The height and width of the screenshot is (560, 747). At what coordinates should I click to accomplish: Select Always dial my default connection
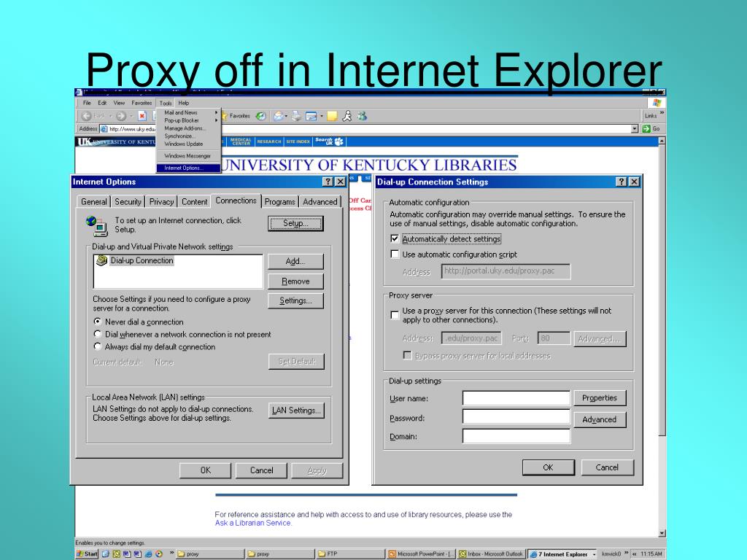coord(98,346)
